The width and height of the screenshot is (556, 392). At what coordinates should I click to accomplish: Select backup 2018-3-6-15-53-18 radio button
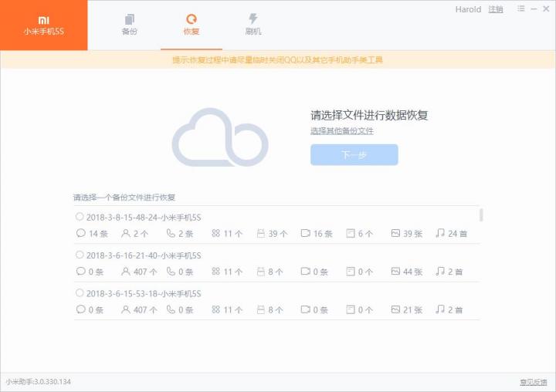pyautogui.click(x=80, y=292)
